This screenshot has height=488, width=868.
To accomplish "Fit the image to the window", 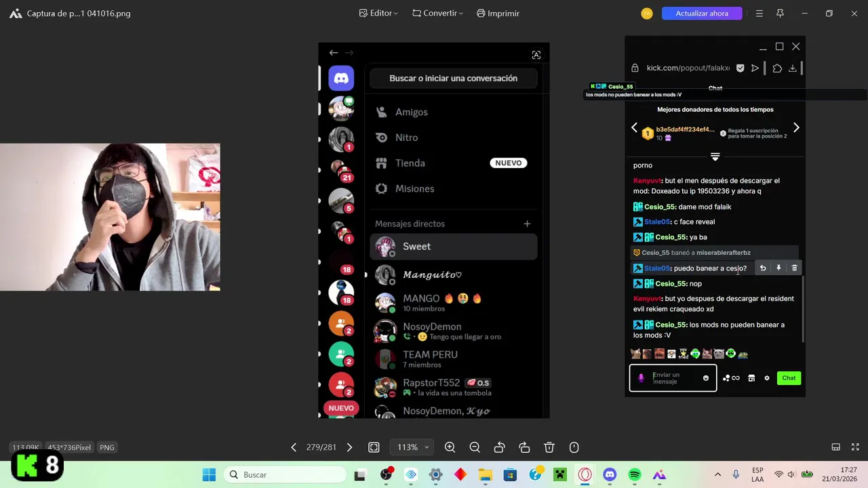I will point(374,447).
